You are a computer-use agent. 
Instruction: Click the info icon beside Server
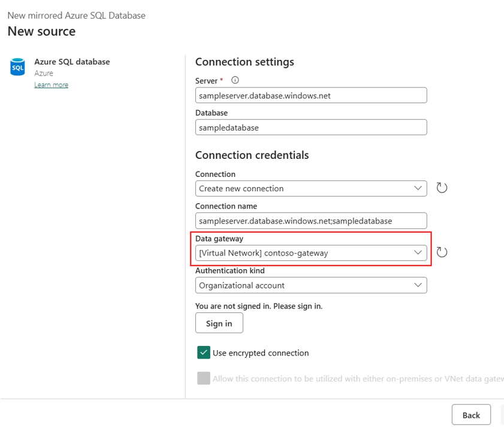pos(235,80)
